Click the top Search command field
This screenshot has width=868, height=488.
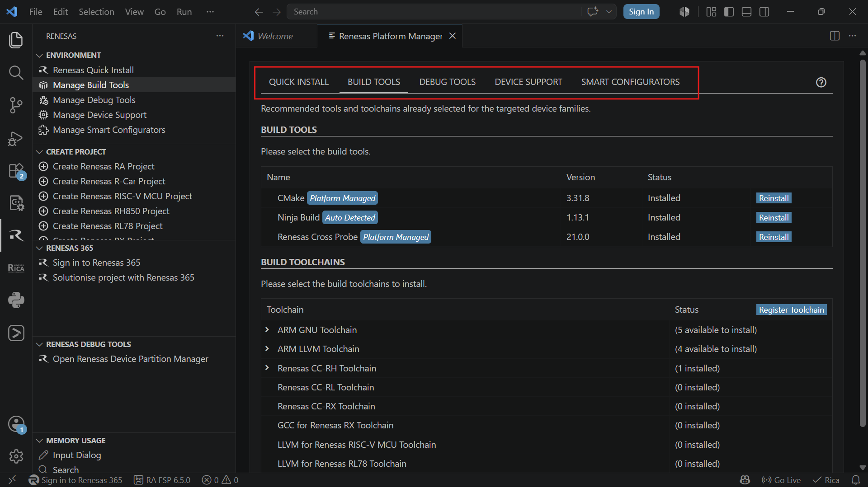(x=434, y=12)
